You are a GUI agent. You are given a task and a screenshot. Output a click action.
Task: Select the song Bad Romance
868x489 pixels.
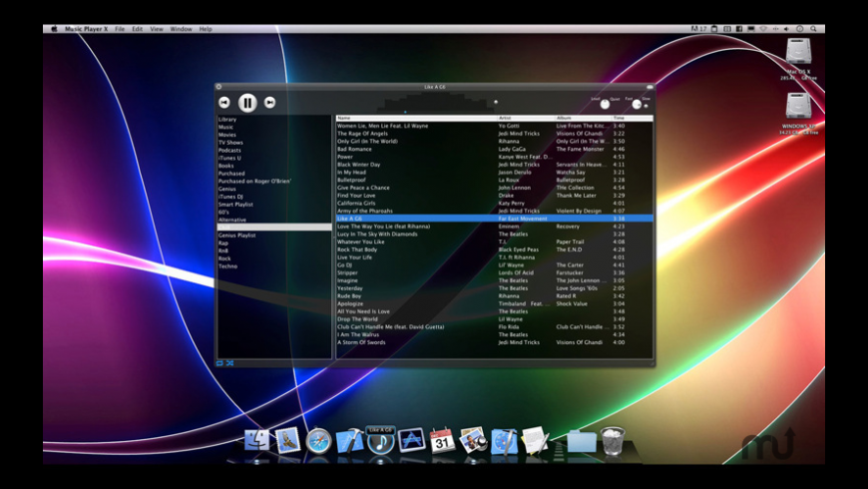coord(355,149)
